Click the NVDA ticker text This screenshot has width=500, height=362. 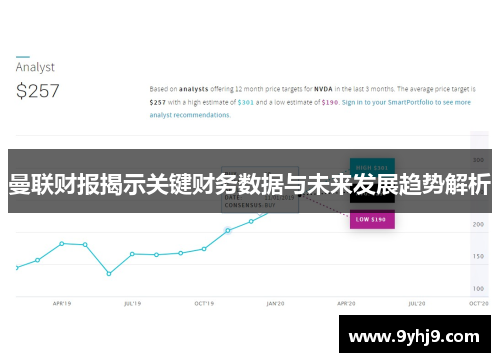click(x=323, y=89)
